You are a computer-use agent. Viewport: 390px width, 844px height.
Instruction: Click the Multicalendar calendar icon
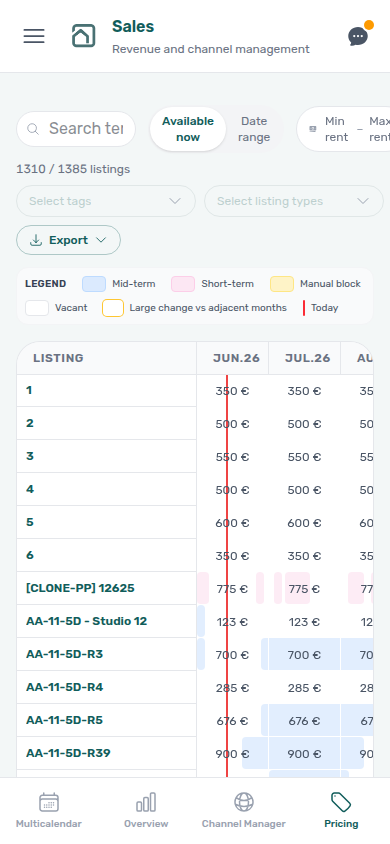coord(49,803)
